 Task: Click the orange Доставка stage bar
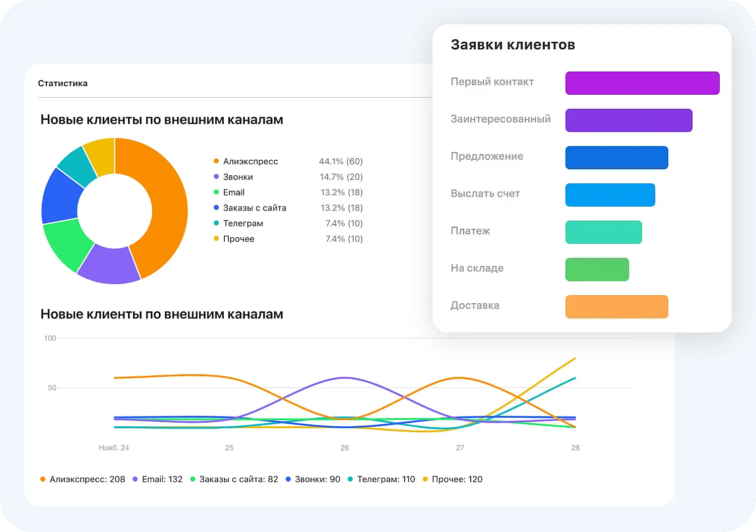(616, 307)
